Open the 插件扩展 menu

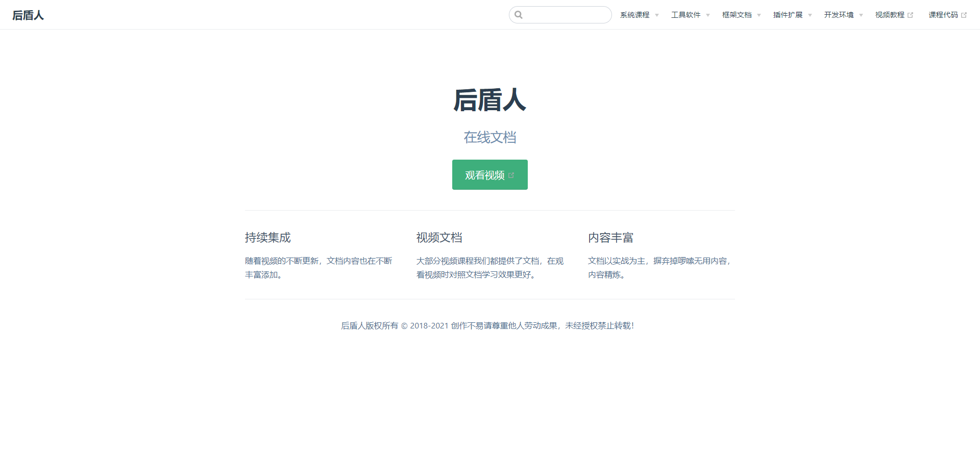788,15
